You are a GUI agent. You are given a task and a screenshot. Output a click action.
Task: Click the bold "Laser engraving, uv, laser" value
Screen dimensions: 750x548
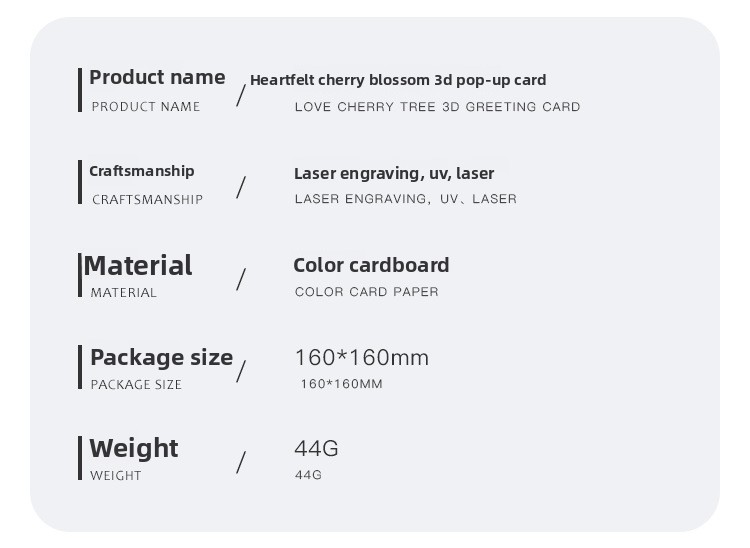(394, 173)
